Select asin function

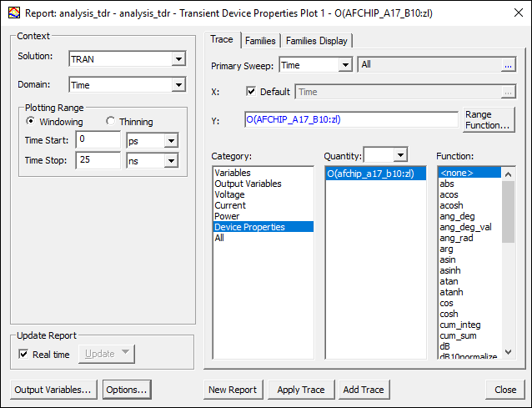pyautogui.click(x=469, y=259)
